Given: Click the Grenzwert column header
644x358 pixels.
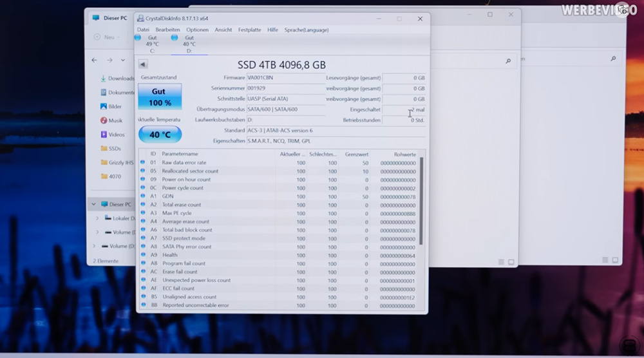Looking at the screenshot, I should [x=357, y=155].
